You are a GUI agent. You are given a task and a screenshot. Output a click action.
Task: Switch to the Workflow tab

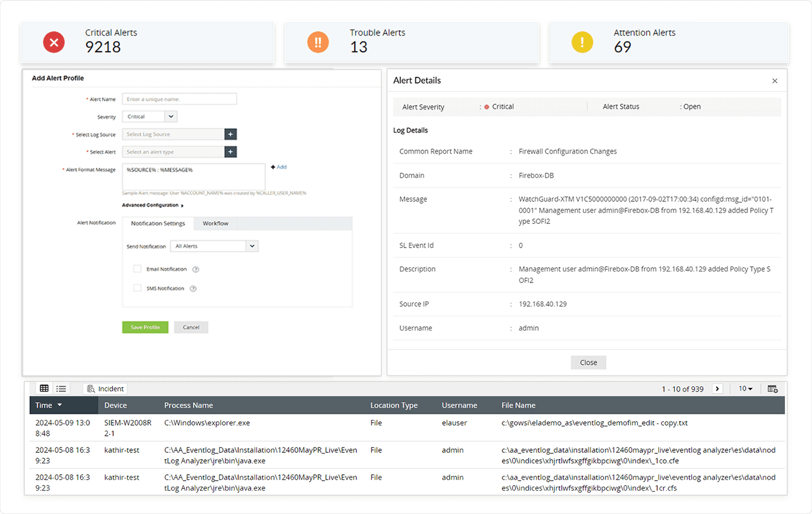(x=216, y=223)
